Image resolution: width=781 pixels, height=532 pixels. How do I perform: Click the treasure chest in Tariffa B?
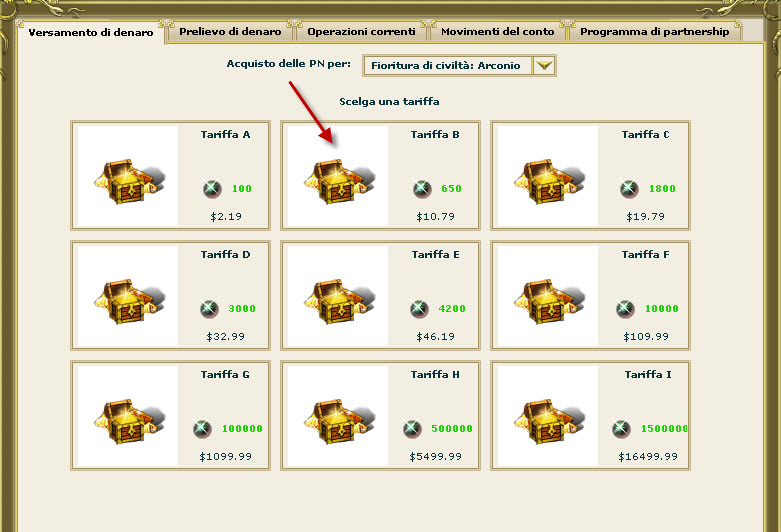(x=339, y=181)
